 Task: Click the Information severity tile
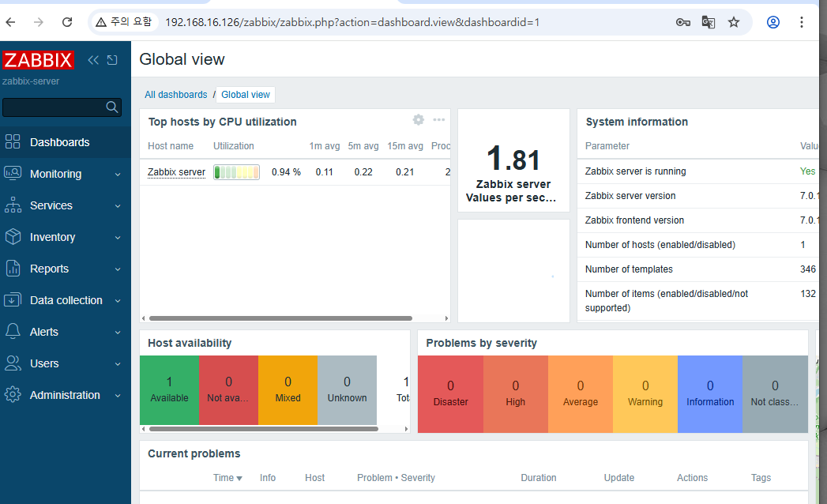pos(710,394)
